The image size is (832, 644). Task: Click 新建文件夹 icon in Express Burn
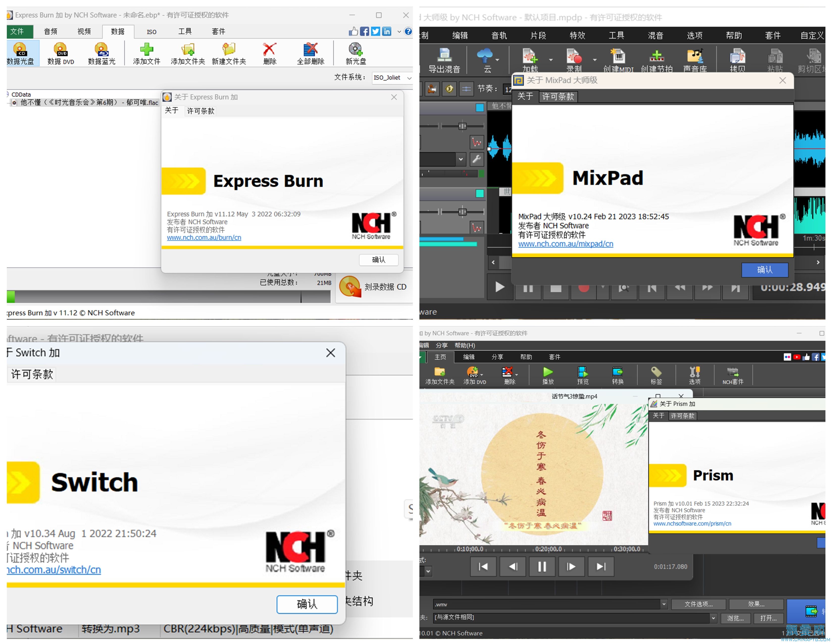[229, 54]
